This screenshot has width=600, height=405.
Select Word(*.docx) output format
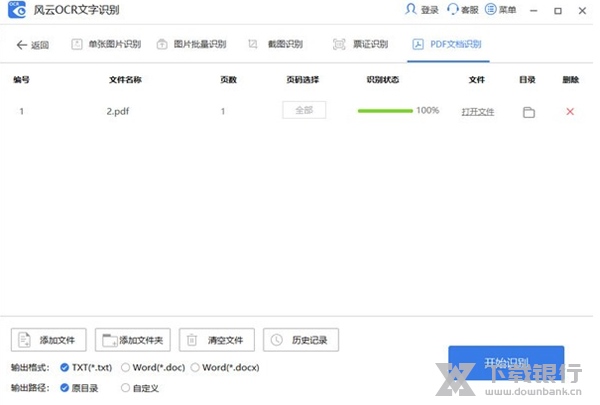click(225, 367)
